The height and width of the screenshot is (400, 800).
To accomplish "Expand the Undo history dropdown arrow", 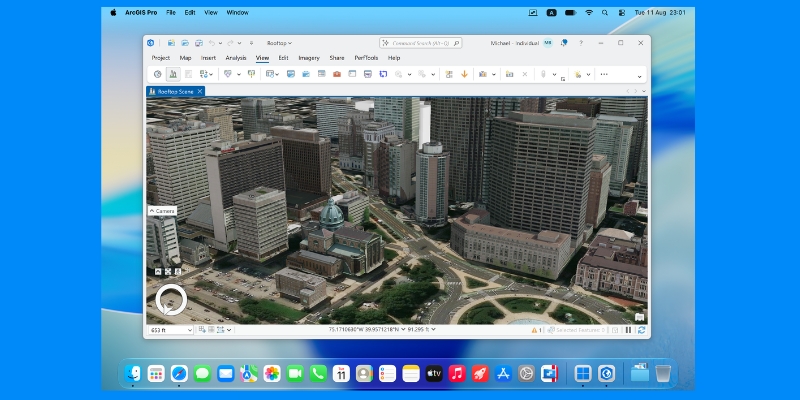I will click(220, 43).
